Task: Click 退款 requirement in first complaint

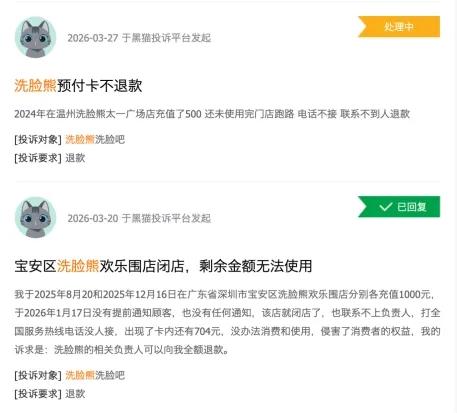Action: coord(75,158)
